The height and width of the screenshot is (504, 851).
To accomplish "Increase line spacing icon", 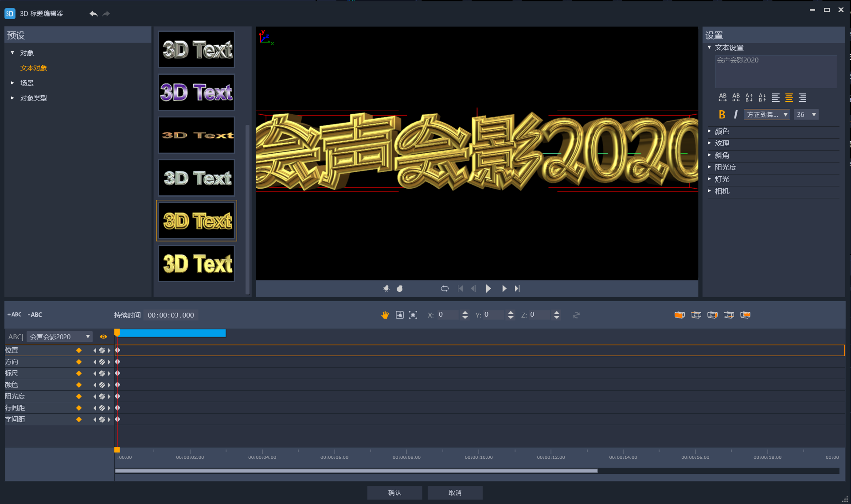I will tap(749, 97).
